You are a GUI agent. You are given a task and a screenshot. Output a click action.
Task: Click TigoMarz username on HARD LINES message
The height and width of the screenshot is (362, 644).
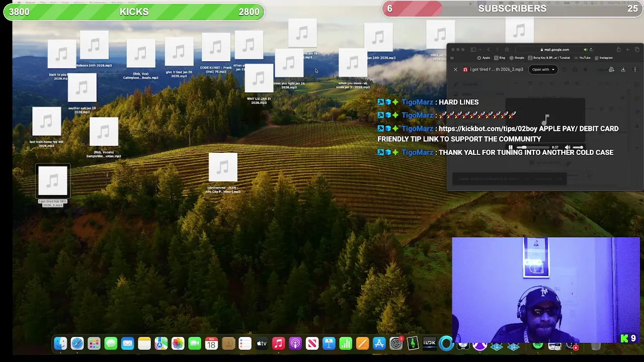point(417,102)
